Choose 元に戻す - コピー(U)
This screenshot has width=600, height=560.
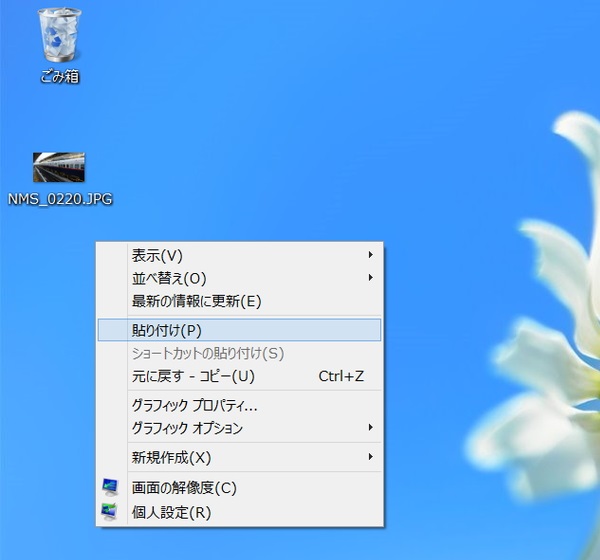pos(240,376)
